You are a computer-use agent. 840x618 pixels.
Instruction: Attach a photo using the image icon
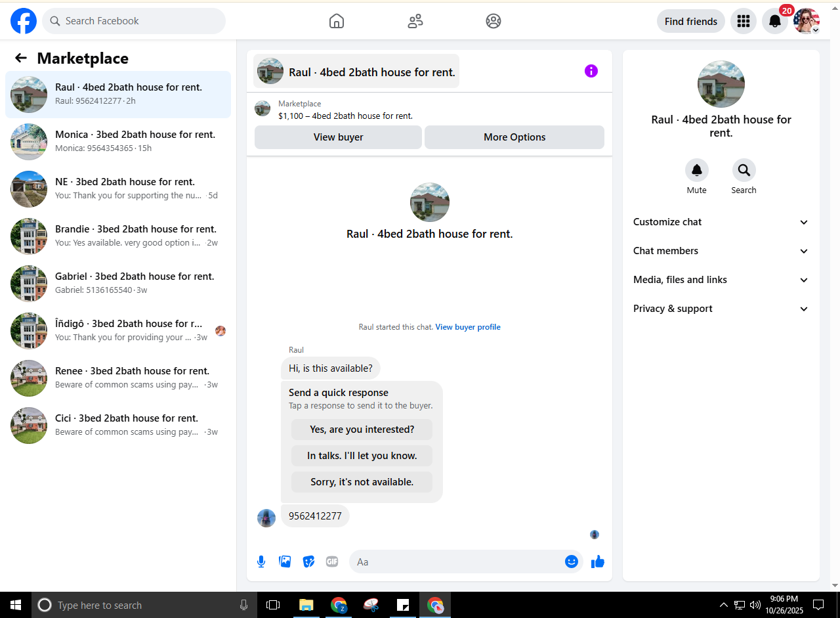(x=285, y=562)
